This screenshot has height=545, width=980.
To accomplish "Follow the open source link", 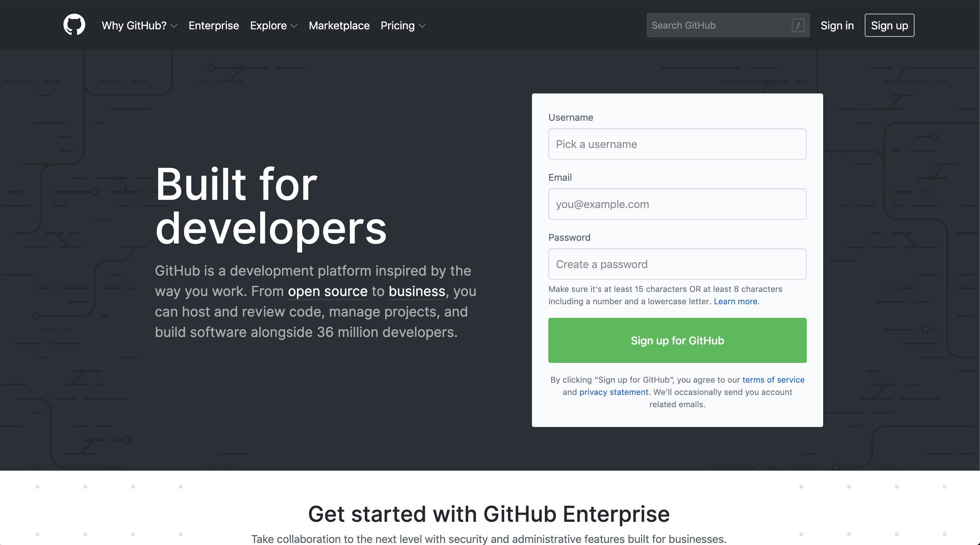I will coord(328,292).
